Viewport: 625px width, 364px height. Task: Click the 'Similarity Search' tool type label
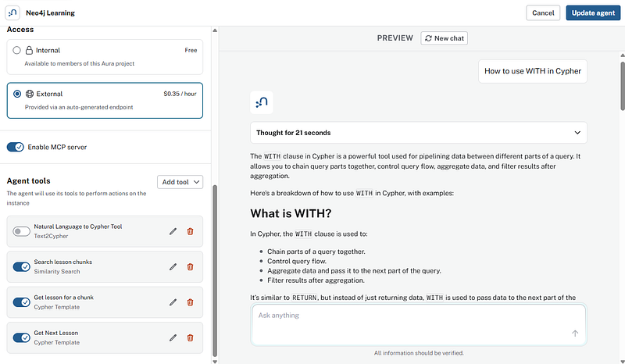(x=57, y=272)
